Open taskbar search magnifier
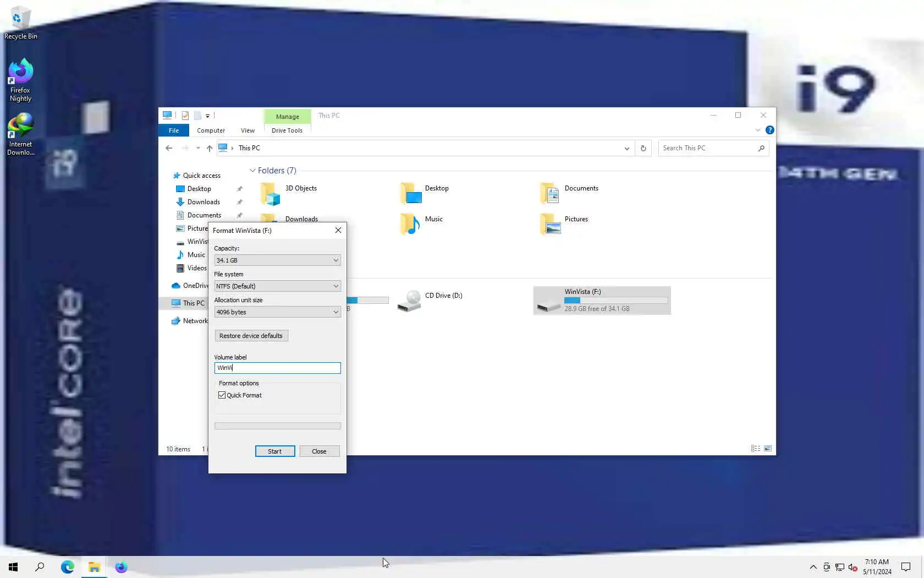924x578 pixels. (x=40, y=566)
